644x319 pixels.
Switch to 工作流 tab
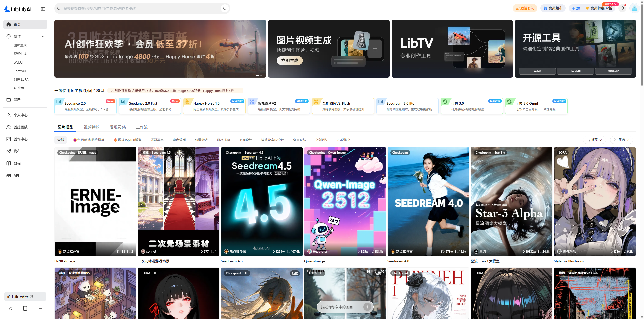click(x=142, y=127)
